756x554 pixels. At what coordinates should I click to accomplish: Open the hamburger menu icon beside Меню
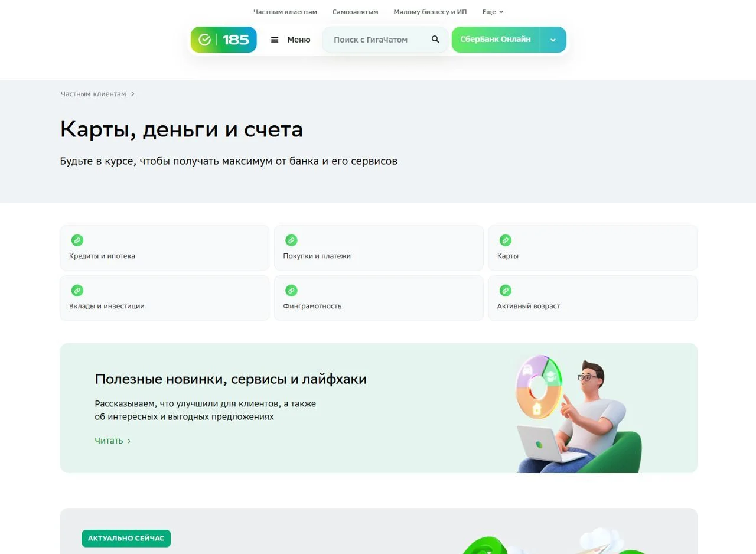(x=275, y=40)
